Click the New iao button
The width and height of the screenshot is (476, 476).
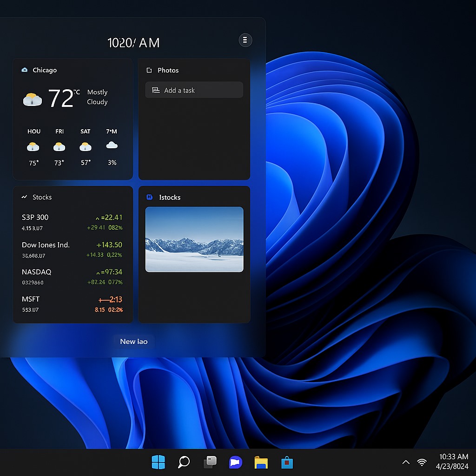click(x=134, y=341)
